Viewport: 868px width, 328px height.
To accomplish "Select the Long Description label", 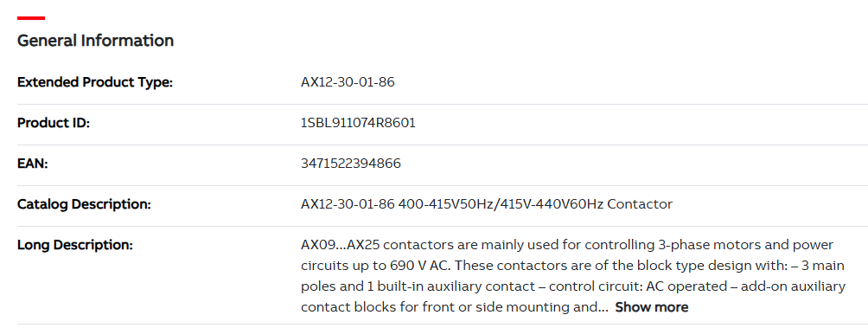I will (x=74, y=245).
